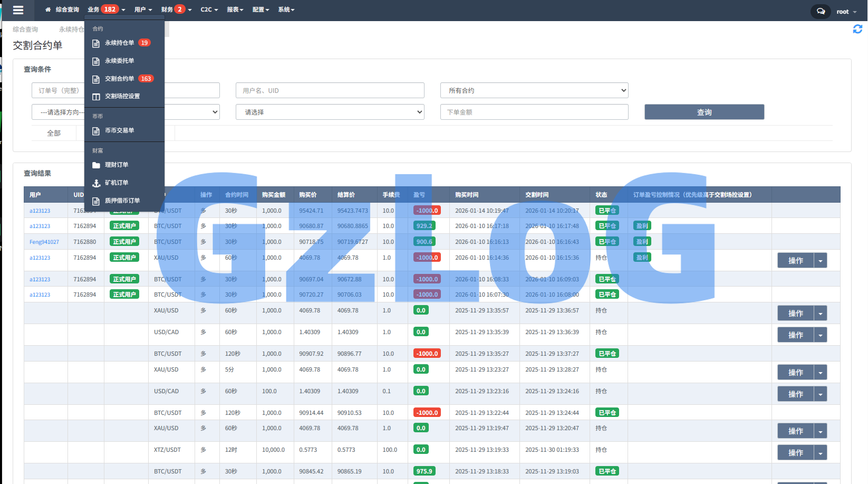Image resolution: width=868 pixels, height=484 pixels.
Task: Open the root user dropdown
Action: click(846, 12)
